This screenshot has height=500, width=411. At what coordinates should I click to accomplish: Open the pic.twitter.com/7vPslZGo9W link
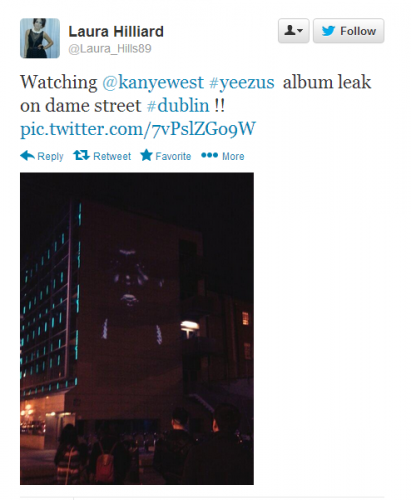click(138, 129)
